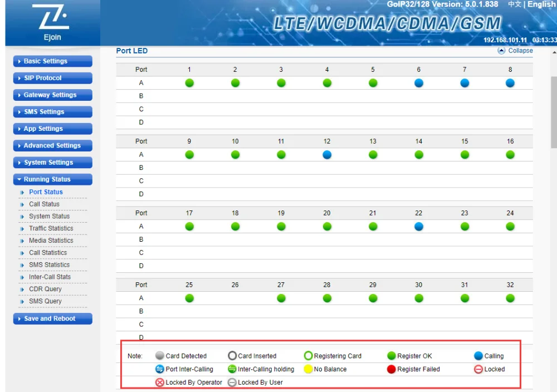Expand the Basic Settings menu
The image size is (557, 392).
(52, 61)
